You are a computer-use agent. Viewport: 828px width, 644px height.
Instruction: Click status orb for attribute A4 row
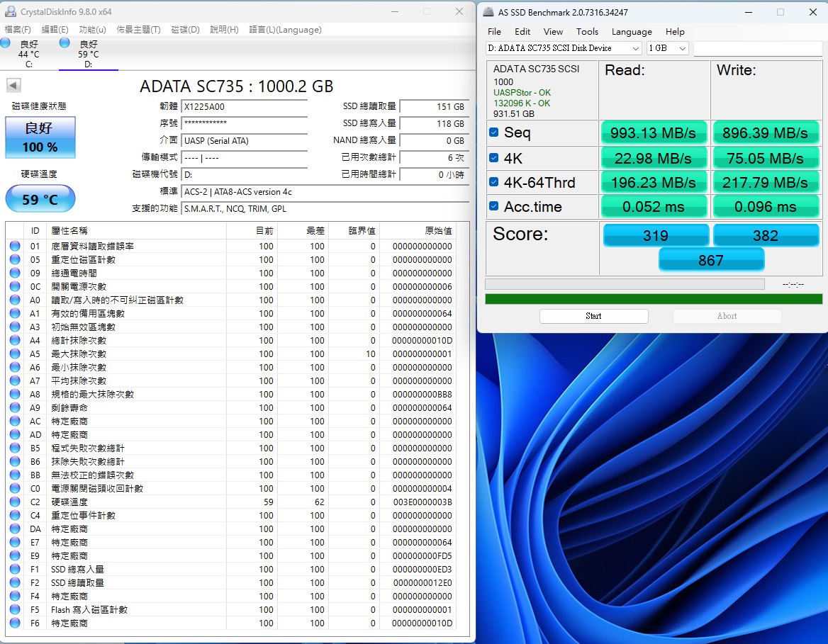pyautogui.click(x=15, y=340)
